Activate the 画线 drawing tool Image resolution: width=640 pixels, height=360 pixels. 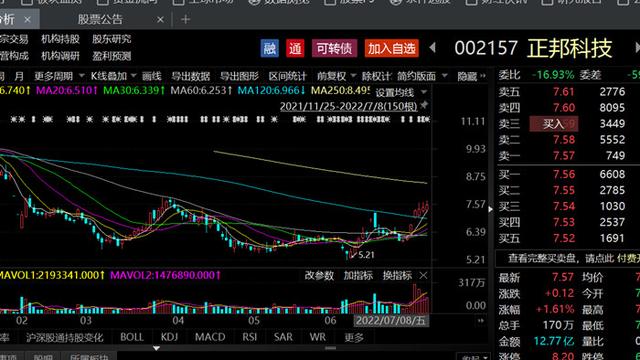coord(152,76)
